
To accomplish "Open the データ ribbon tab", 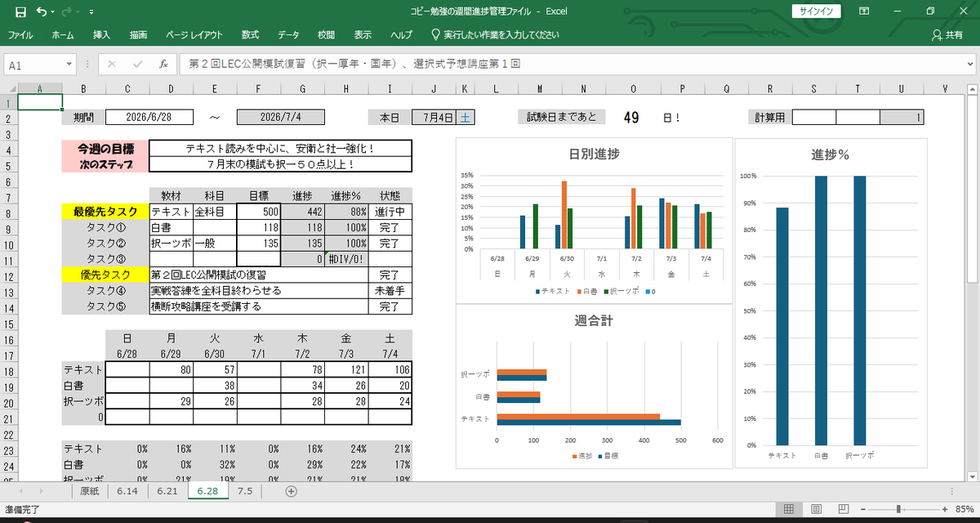I will 288,35.
